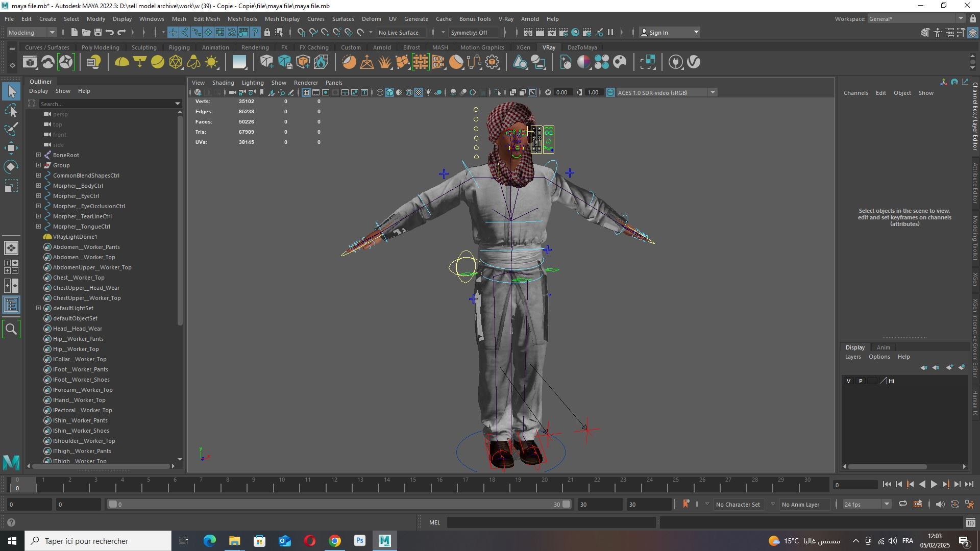This screenshot has width=980, height=551.
Task: Open Photoshop from the taskbar
Action: (360, 541)
